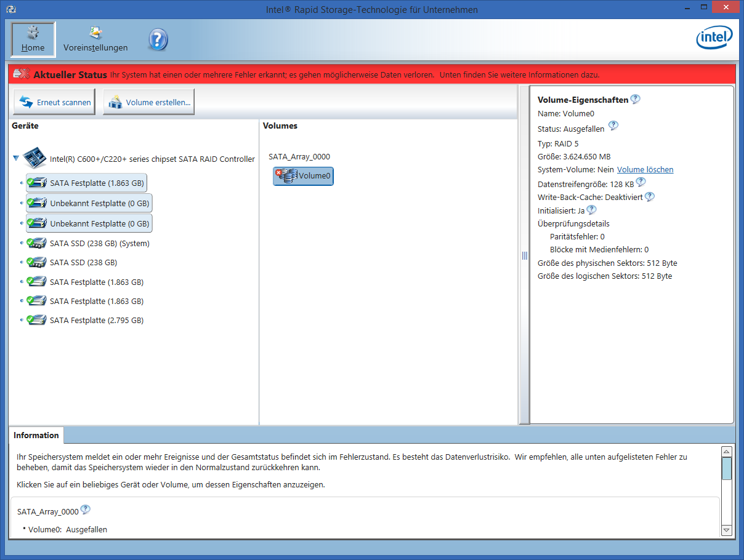Open help next to Volume-Eigenschaften
Image resolution: width=744 pixels, height=560 pixels.
(x=635, y=98)
